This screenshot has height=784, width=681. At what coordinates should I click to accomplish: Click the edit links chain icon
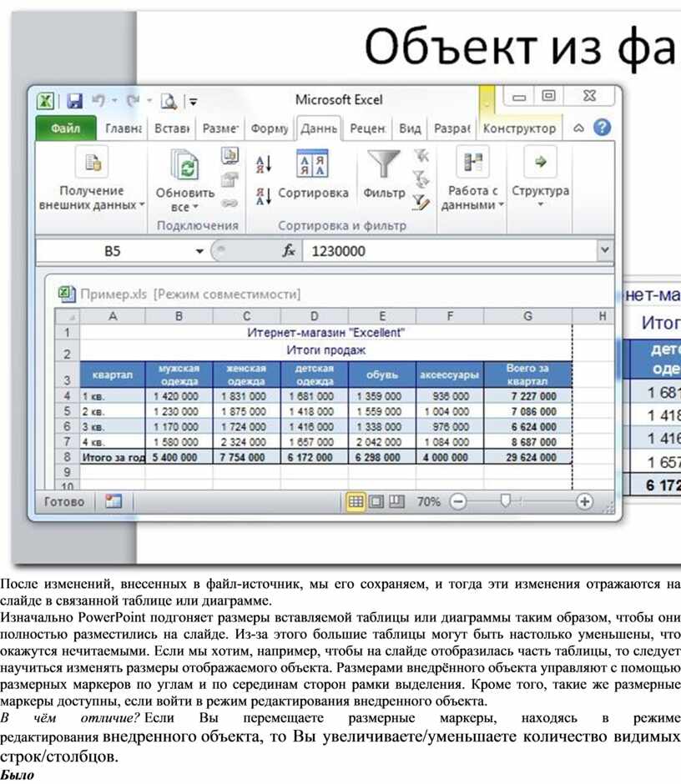(230, 203)
